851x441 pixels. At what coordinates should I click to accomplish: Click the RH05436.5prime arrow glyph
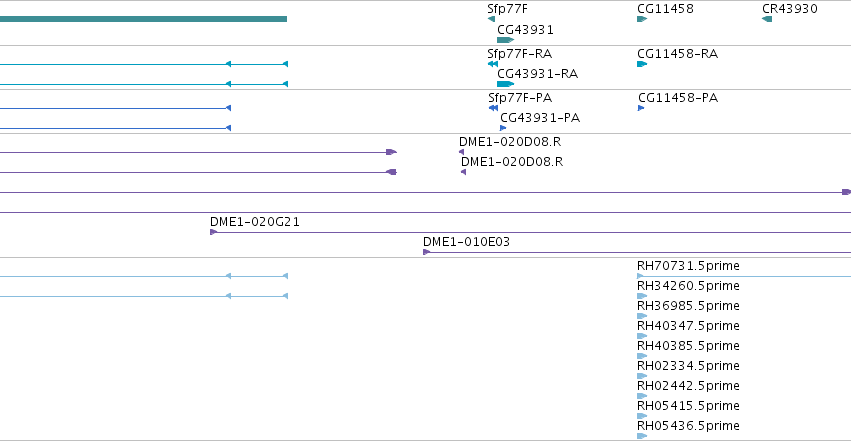(x=642, y=436)
